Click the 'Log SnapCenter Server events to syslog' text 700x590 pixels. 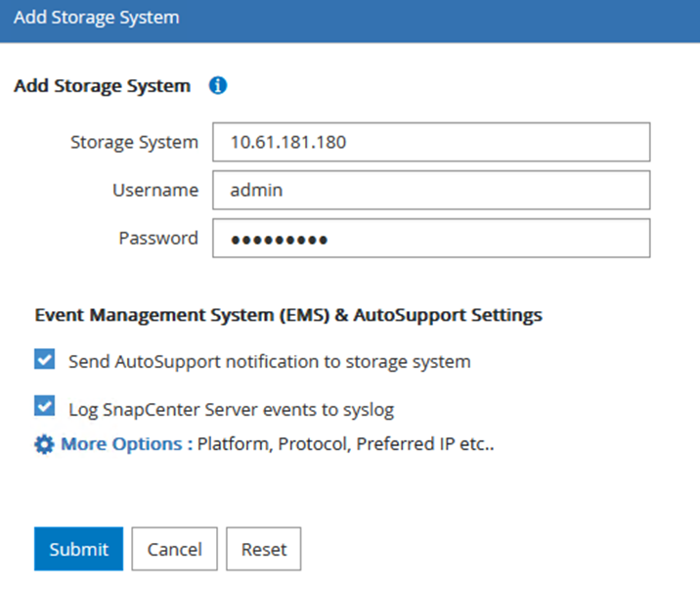point(231,408)
